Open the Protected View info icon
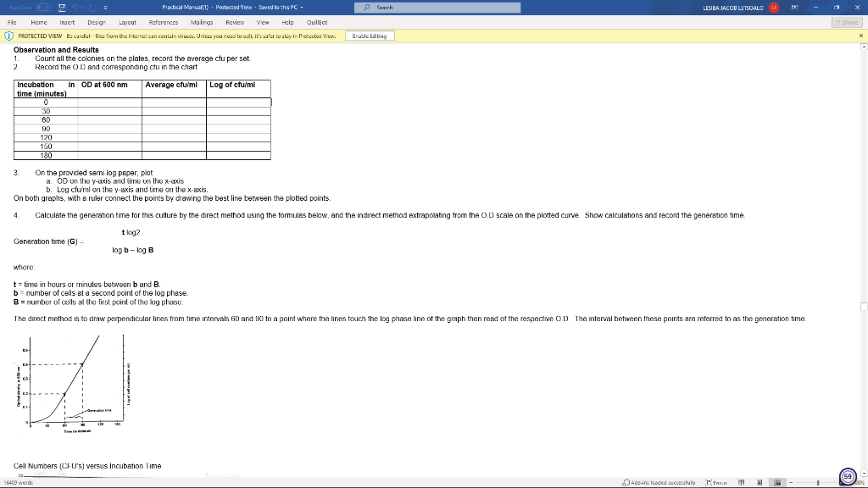The image size is (868, 488). [x=11, y=36]
